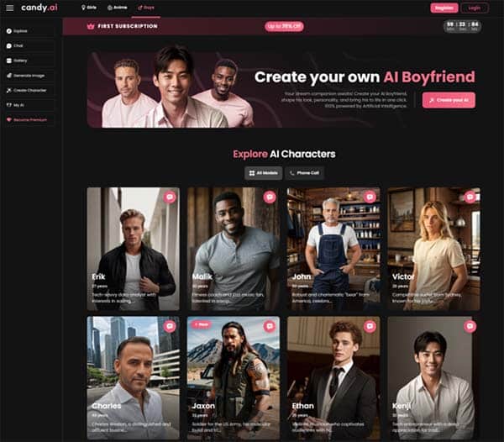Open the Jaxon character card
The width and height of the screenshot is (504, 442).
[x=234, y=378]
